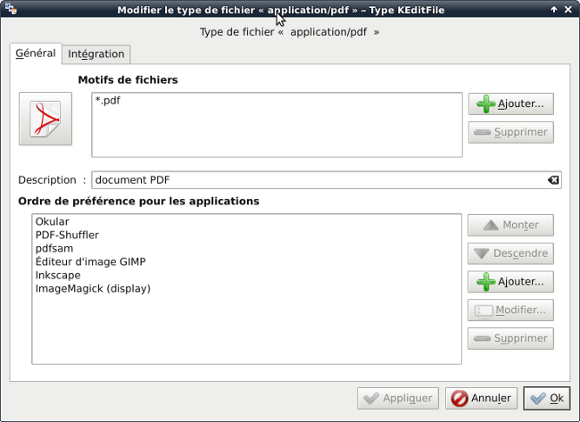Viewport: 580px width, 422px height.
Task: Select ImageMagick (display) entry
Action: [93, 288]
